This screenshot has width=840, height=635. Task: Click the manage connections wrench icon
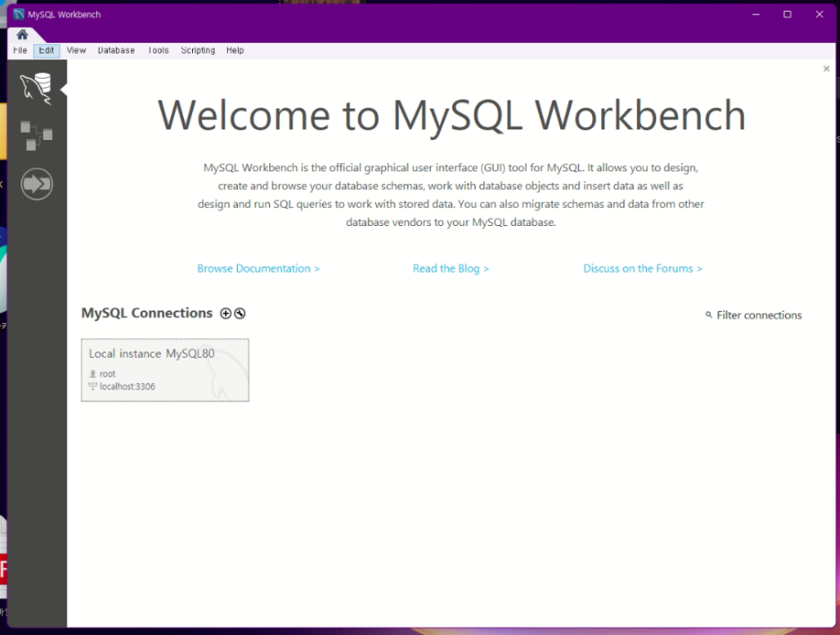pyautogui.click(x=240, y=314)
